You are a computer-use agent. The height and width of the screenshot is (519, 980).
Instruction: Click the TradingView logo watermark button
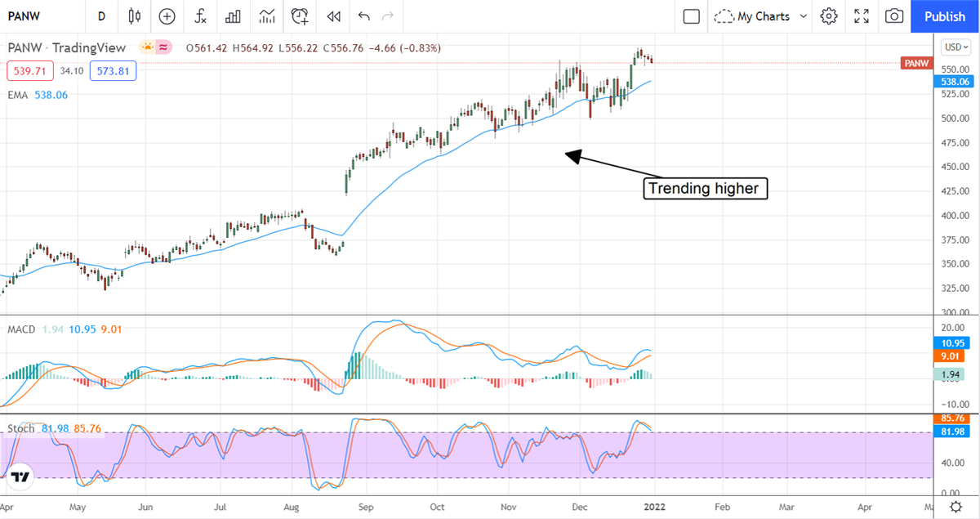click(x=20, y=476)
